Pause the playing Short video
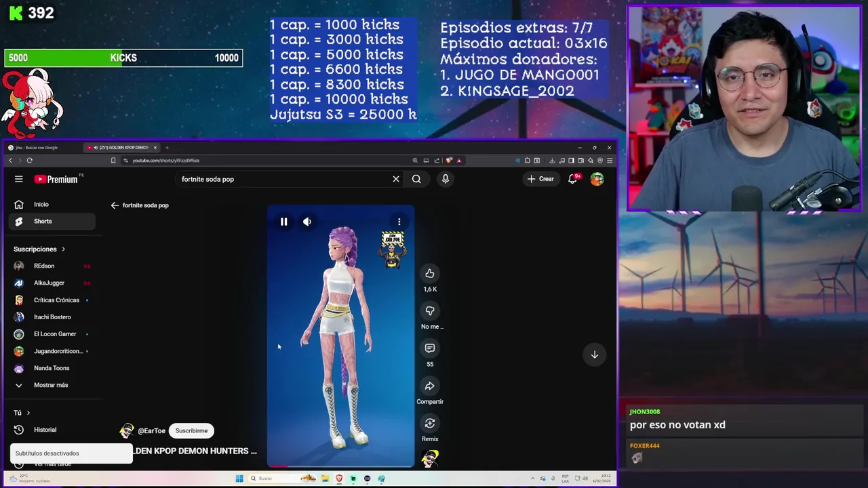The height and width of the screenshot is (488, 868). 284,222
